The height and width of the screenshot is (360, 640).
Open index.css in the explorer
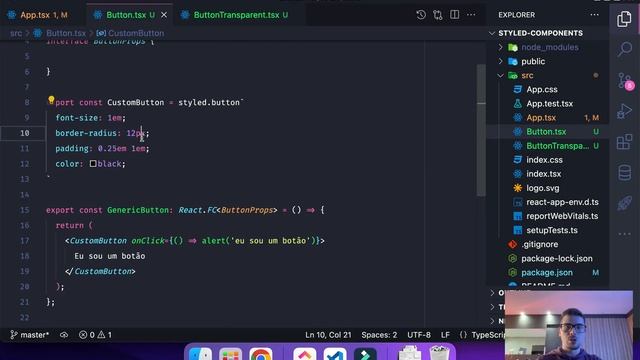coord(544,160)
